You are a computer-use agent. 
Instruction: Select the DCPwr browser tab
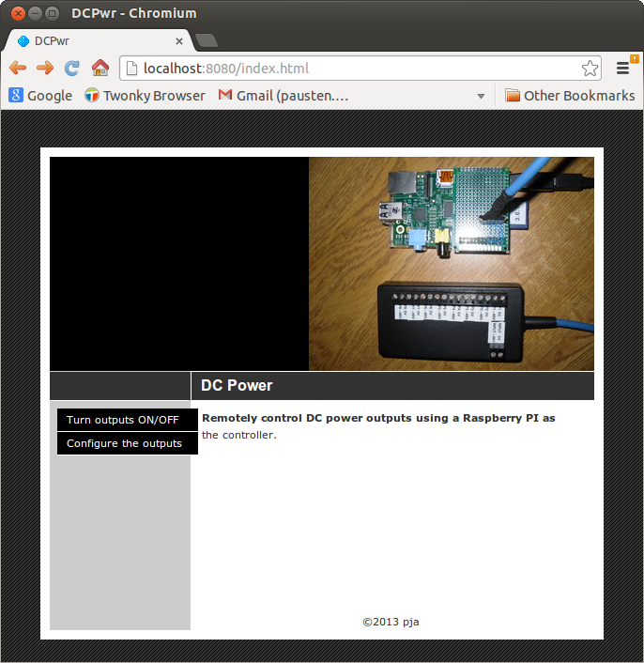click(x=94, y=41)
